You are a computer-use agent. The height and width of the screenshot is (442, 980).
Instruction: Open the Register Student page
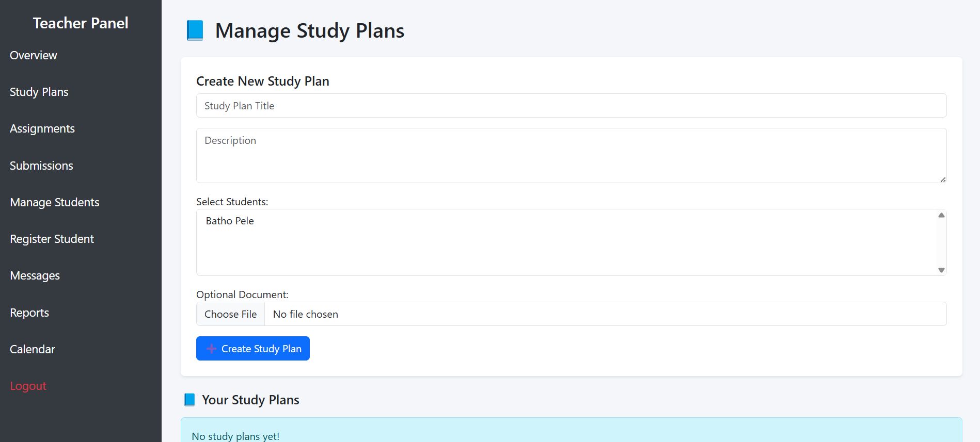point(52,239)
